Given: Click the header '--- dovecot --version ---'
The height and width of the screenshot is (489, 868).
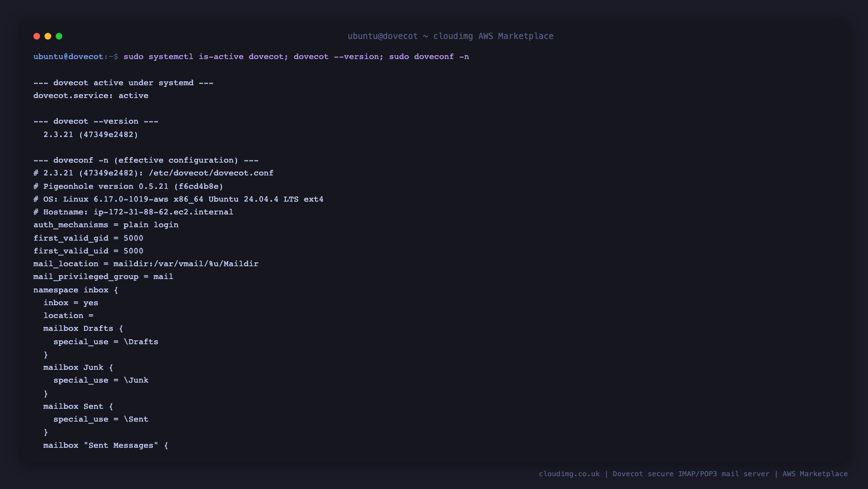Looking at the screenshot, I should click(96, 121).
